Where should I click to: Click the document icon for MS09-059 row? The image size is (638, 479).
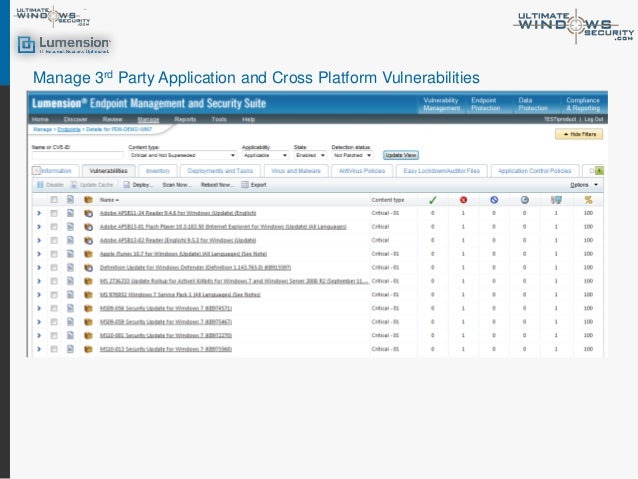coord(70,322)
